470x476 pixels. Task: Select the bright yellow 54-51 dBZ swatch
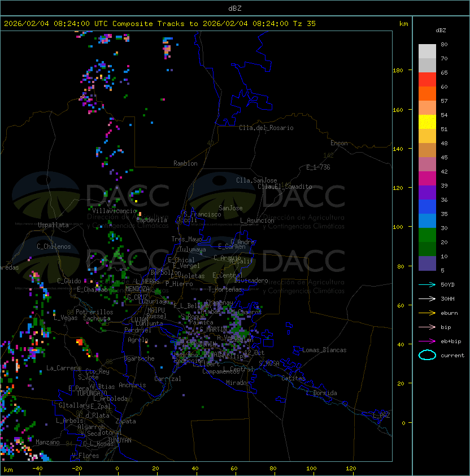(x=427, y=122)
